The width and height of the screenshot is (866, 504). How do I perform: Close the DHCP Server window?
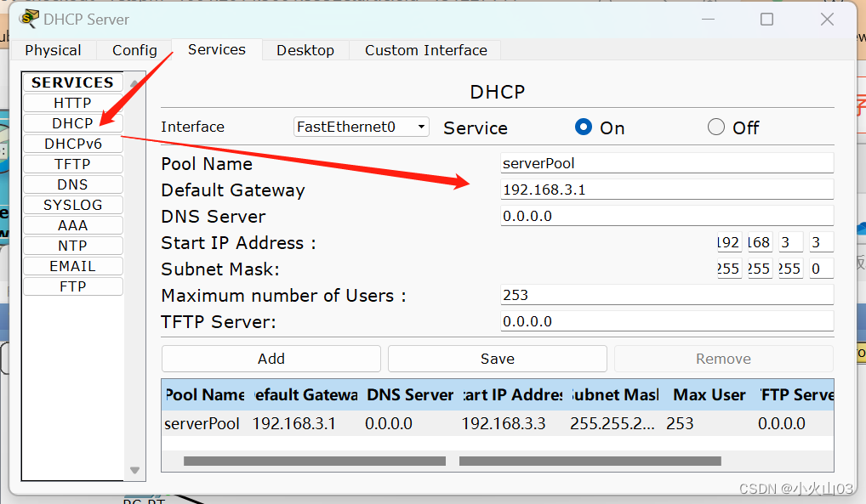pos(827,20)
